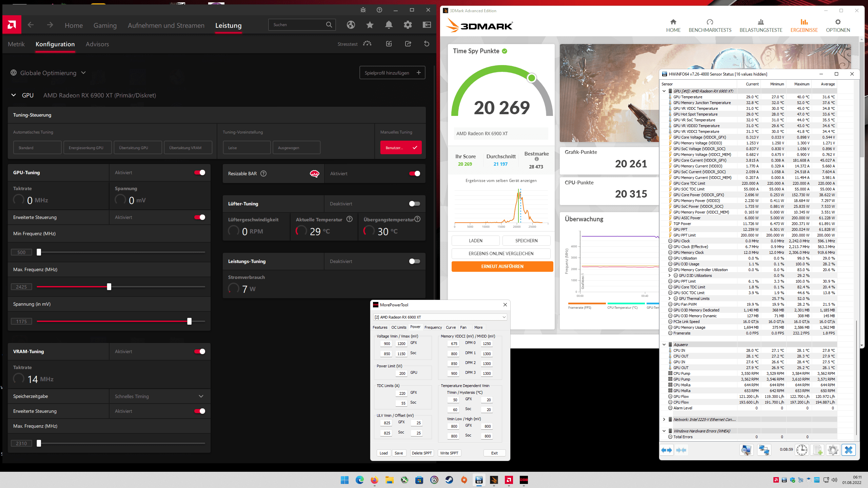Disable the GPU-Tuning toggle
The image size is (868, 488).
pyautogui.click(x=200, y=172)
